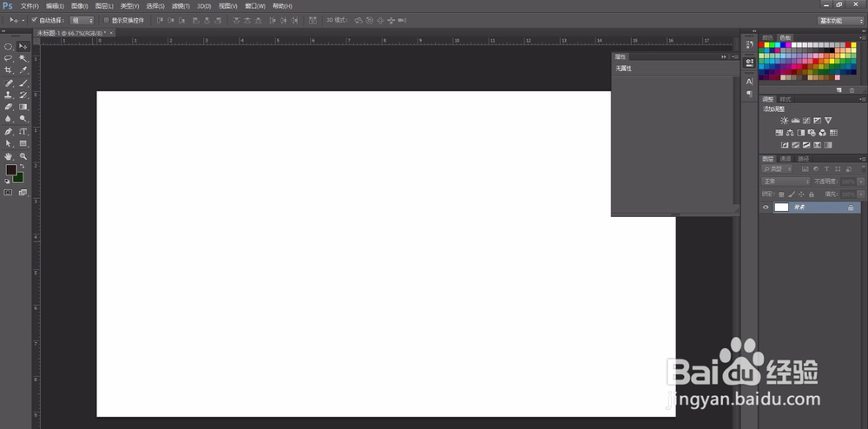Add a Curves adjustment
The height and width of the screenshot is (429, 868).
coord(806,121)
